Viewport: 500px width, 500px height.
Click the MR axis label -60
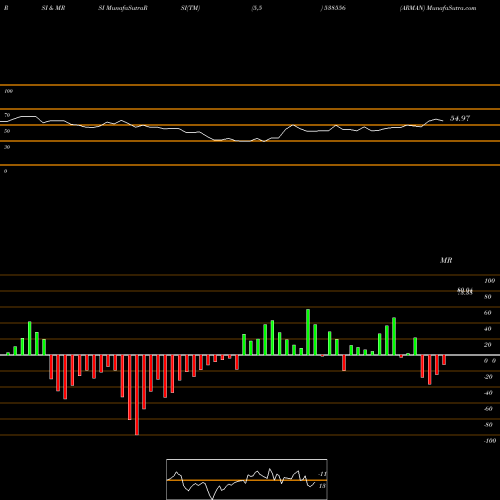[x=488, y=409]
